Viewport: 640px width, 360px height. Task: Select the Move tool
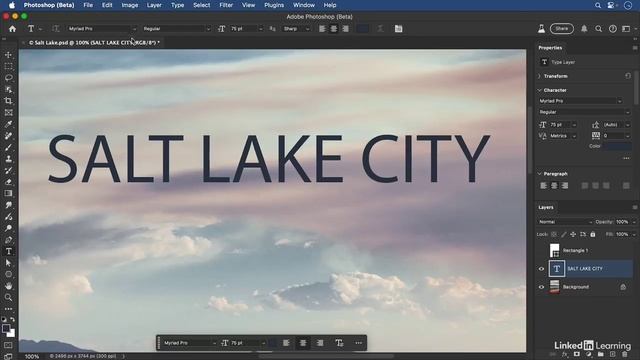pyautogui.click(x=8, y=55)
